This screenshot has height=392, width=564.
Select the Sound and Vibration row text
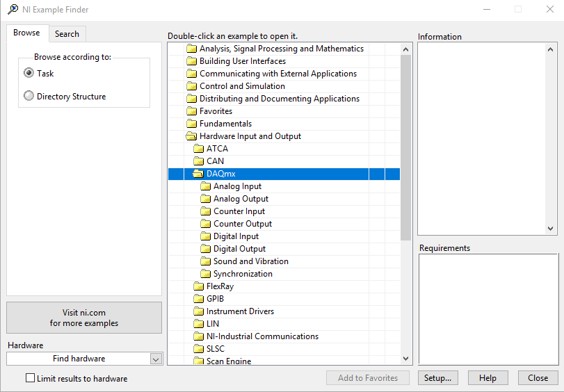pyautogui.click(x=251, y=261)
